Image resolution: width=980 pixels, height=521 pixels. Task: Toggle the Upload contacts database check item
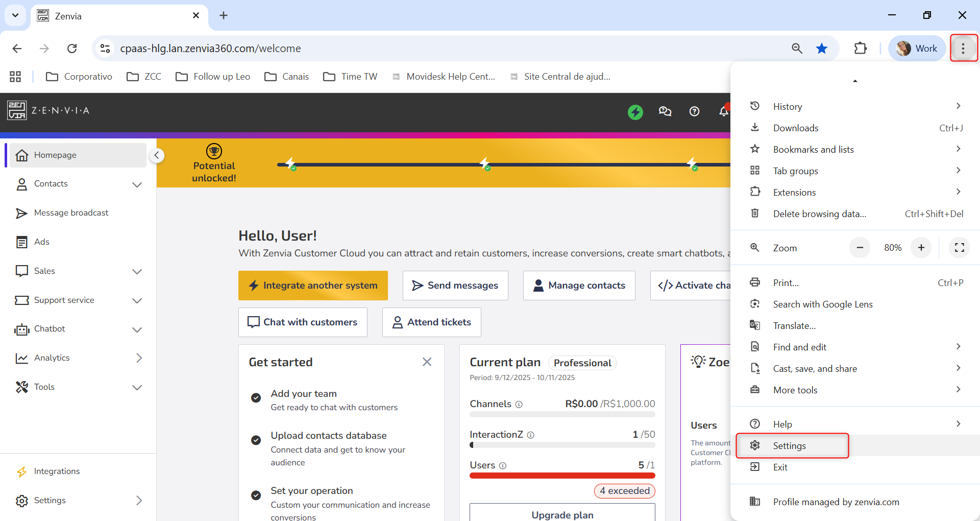pos(256,440)
